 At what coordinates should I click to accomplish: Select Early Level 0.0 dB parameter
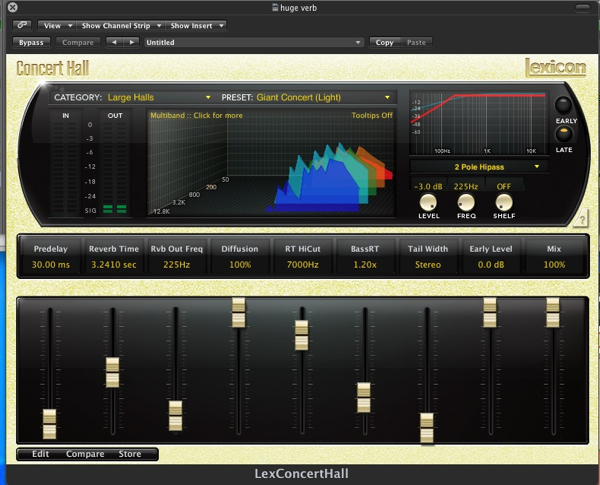click(491, 256)
